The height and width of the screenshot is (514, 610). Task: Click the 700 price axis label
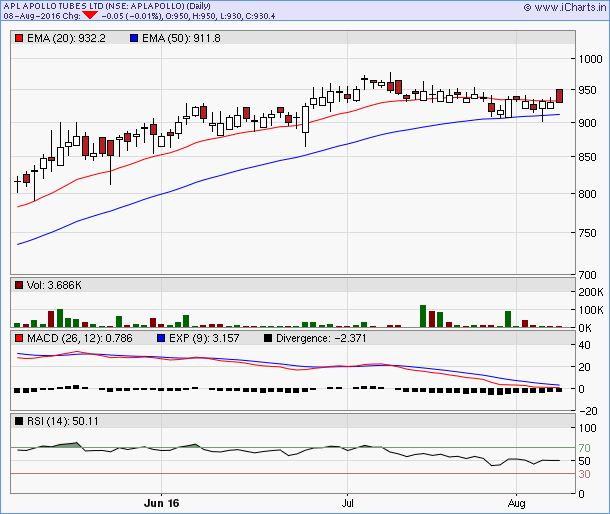click(x=587, y=275)
